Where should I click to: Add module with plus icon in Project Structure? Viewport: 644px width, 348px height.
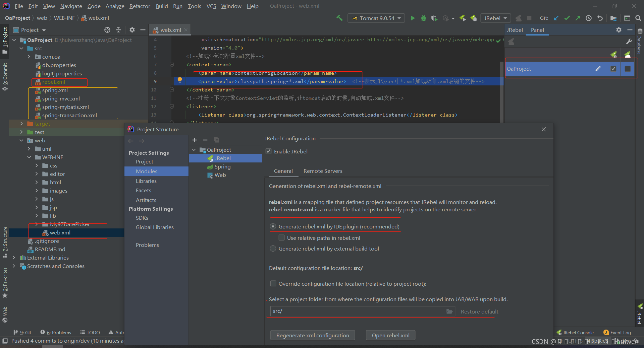click(x=195, y=140)
